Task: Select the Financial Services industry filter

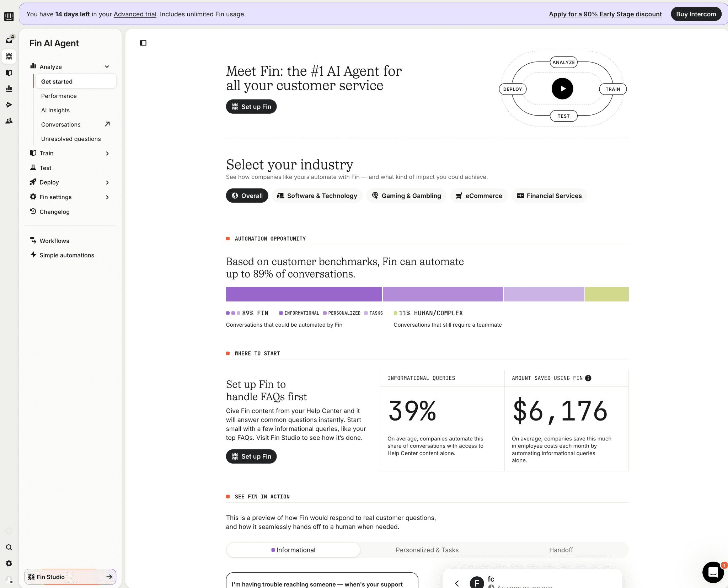Action: pos(549,196)
